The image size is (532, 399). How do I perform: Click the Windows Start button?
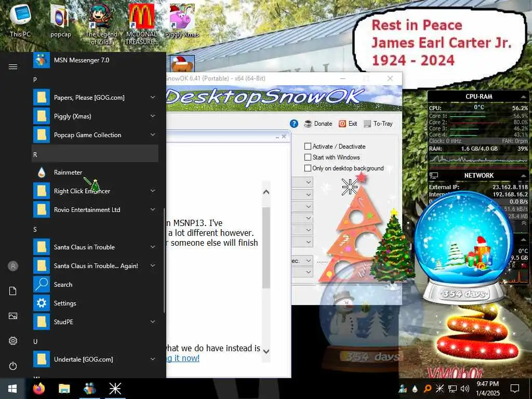point(12,389)
